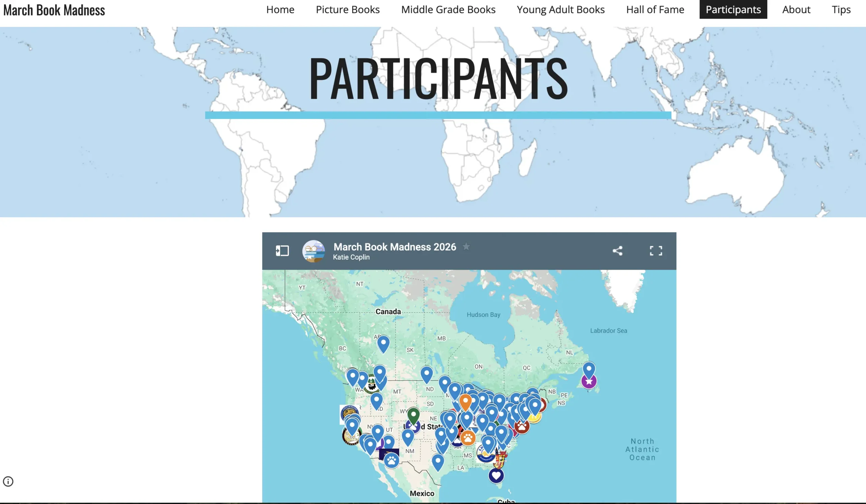Click the red paw print marker
This screenshot has width=866, height=504.
(x=522, y=427)
